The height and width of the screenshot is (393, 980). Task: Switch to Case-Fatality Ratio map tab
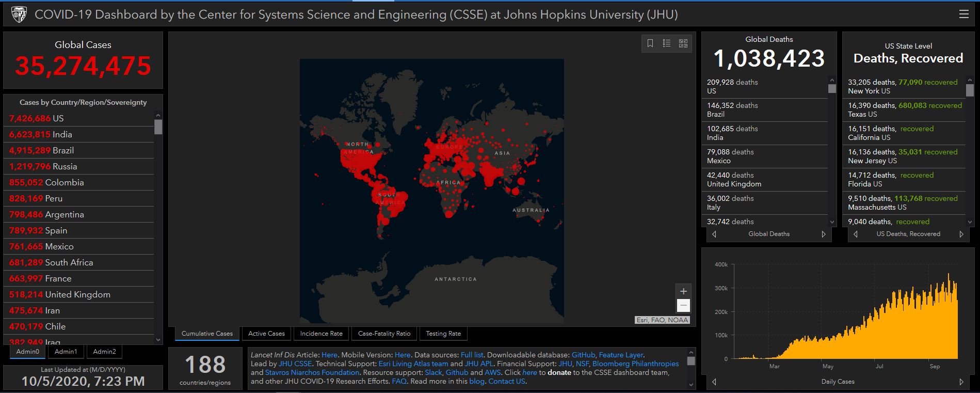[x=384, y=334]
